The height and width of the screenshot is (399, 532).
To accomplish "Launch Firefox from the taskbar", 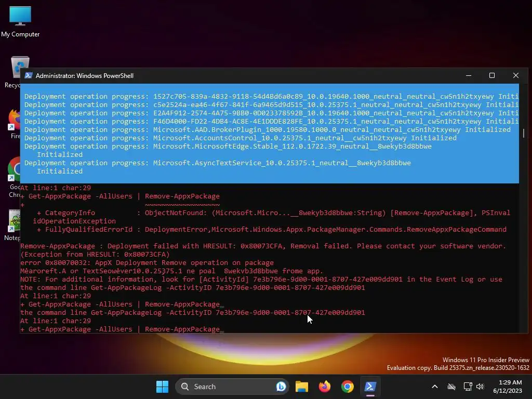I will click(x=325, y=387).
